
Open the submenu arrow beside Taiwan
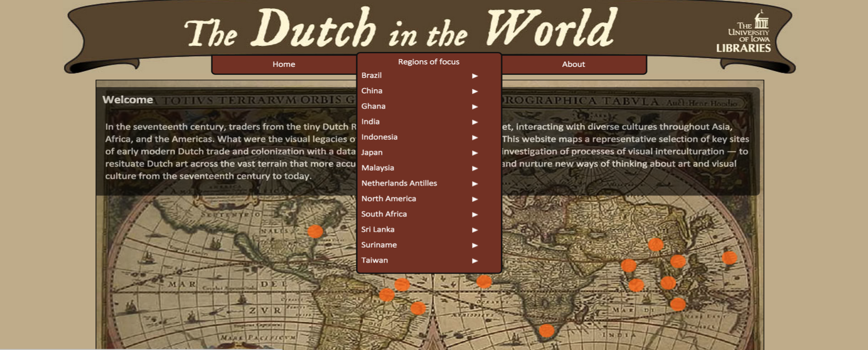pyautogui.click(x=474, y=261)
